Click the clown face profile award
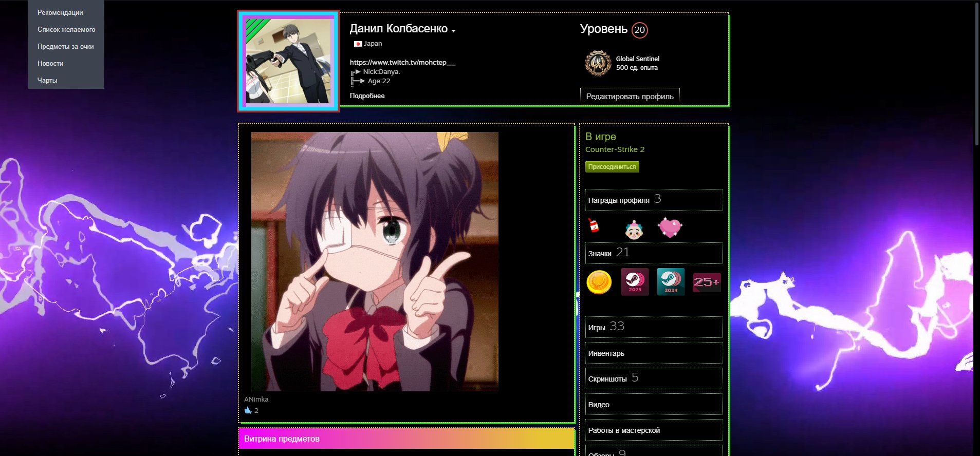 coord(634,229)
